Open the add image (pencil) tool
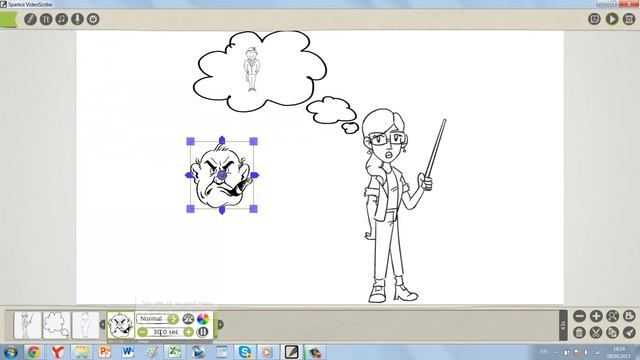 (x=30, y=19)
